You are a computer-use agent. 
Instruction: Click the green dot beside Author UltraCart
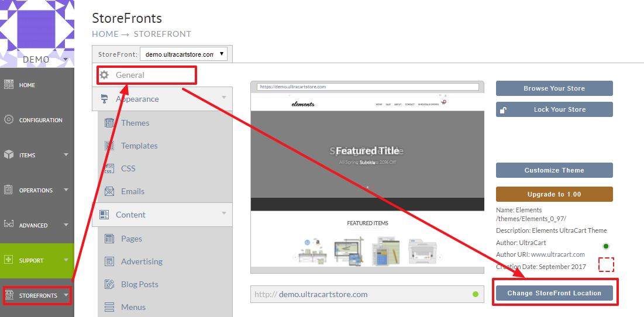coord(605,246)
